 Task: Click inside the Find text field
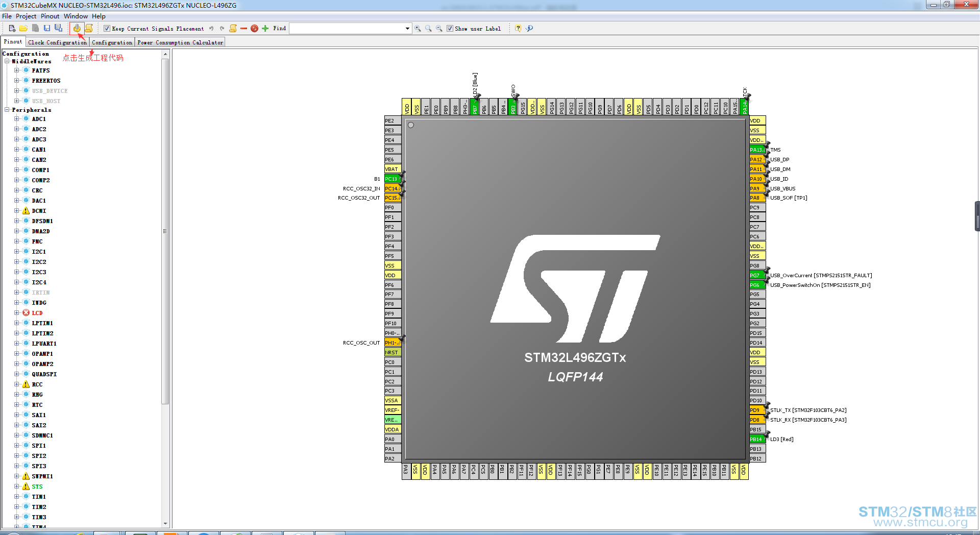pyautogui.click(x=347, y=29)
